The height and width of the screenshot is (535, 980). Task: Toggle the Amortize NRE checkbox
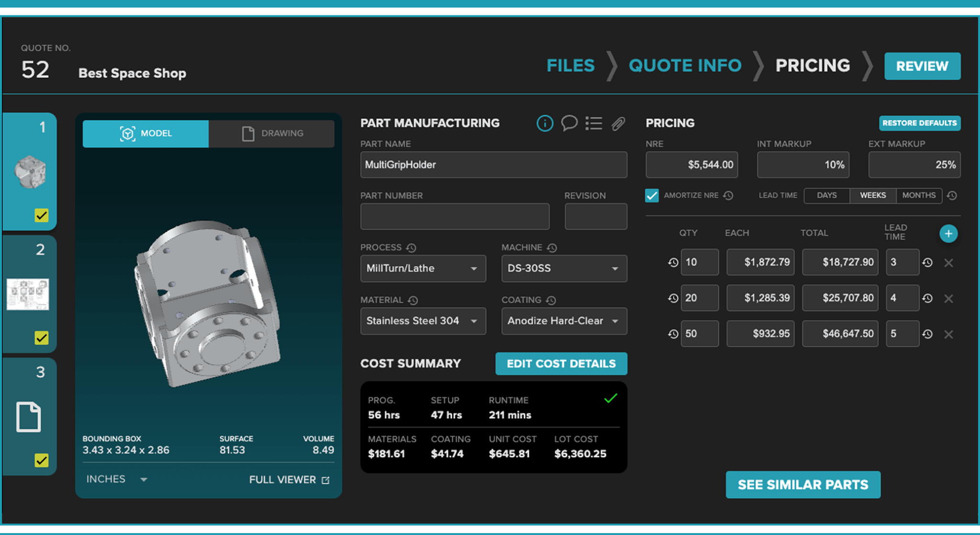pyautogui.click(x=652, y=195)
